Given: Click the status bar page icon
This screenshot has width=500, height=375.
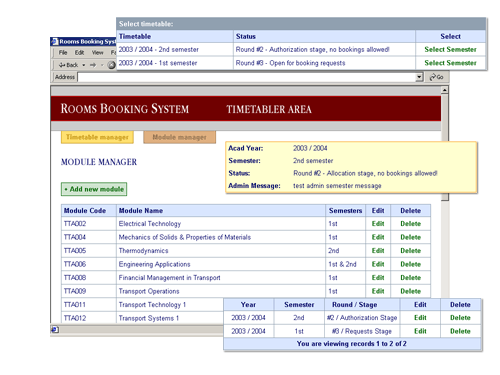Looking at the screenshot, I should (x=55, y=330).
